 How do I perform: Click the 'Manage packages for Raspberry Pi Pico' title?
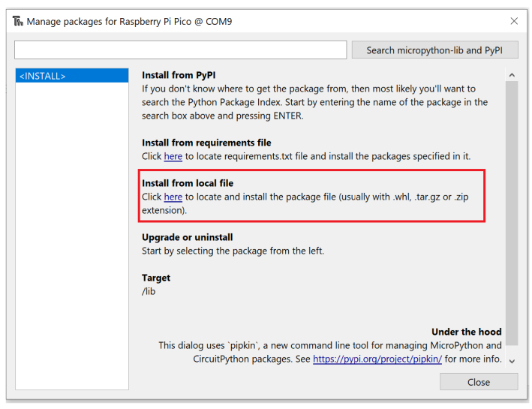[x=129, y=21]
